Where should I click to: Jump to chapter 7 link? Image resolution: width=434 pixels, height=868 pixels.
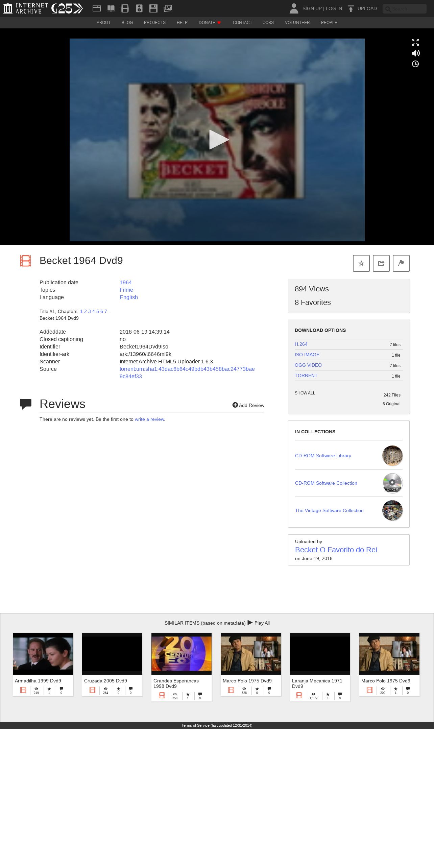pyautogui.click(x=106, y=311)
